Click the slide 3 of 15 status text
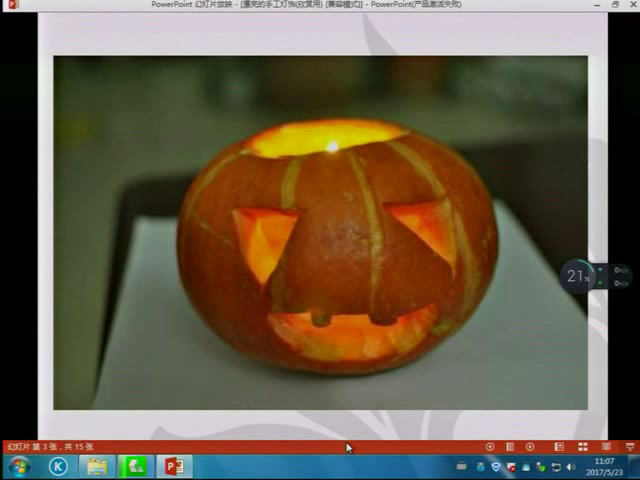The image size is (640, 480). (51, 447)
